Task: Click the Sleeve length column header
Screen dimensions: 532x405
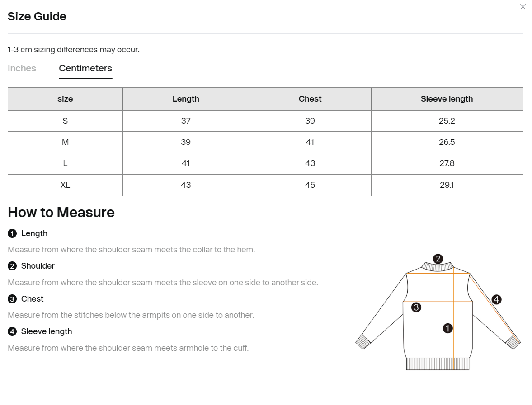Action: pyautogui.click(x=447, y=99)
